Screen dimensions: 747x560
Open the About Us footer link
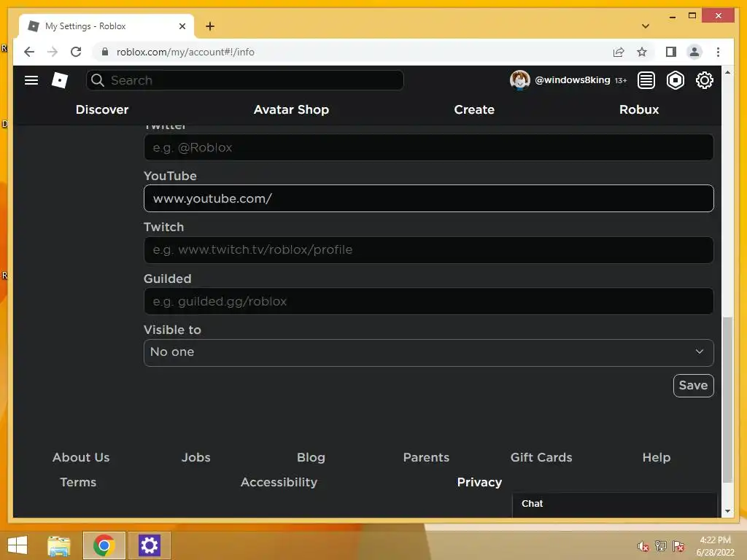pos(81,457)
